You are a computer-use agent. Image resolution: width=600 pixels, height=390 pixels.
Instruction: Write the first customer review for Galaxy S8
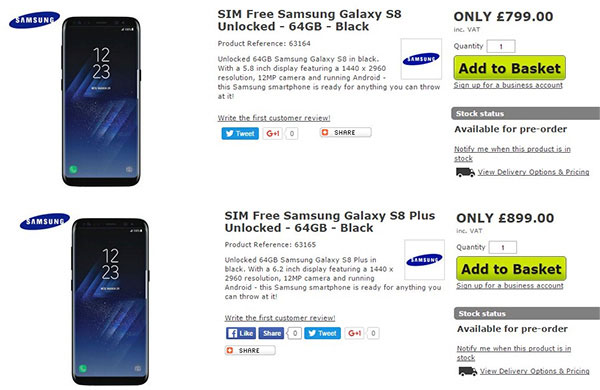pyautogui.click(x=274, y=118)
